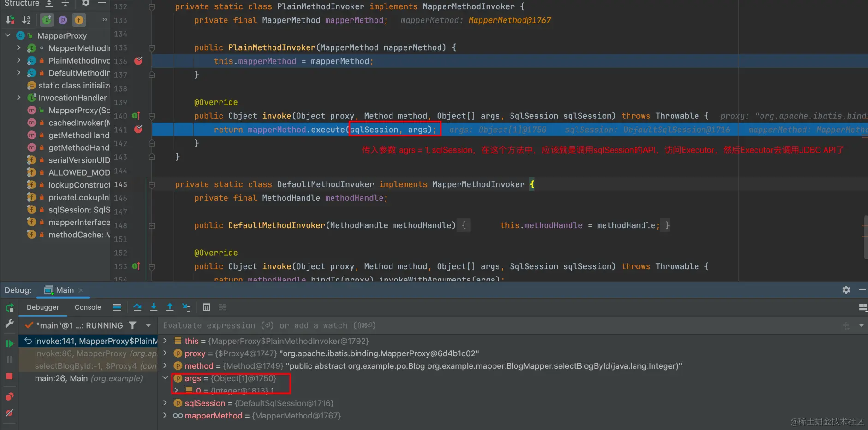Unfold collapsed DefaultMethodInvoker constructor at line 148

(152, 225)
